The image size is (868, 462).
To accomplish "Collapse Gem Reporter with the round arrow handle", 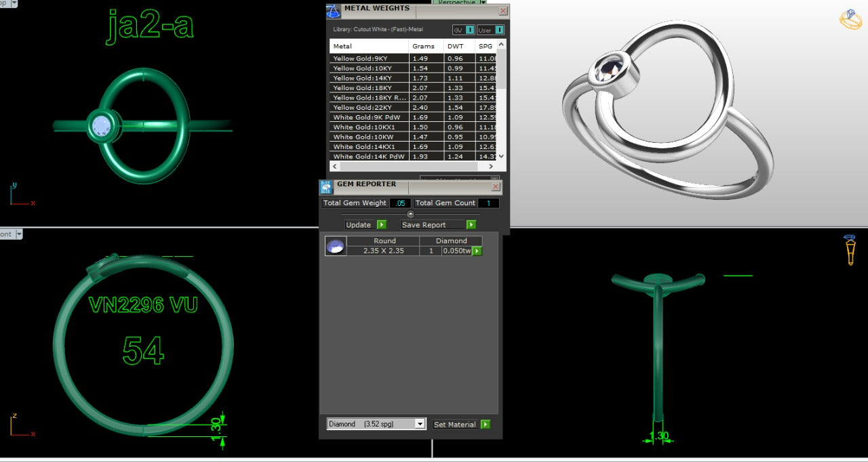I will tap(410, 214).
